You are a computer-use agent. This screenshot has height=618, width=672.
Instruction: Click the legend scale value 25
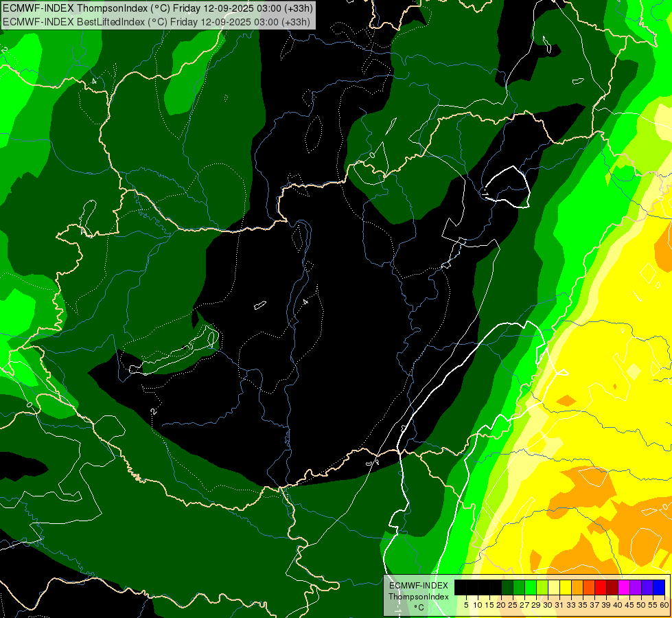pos(513,605)
